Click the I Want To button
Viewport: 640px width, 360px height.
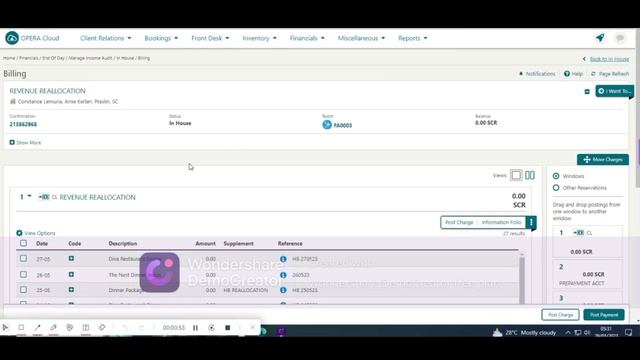[614, 91]
